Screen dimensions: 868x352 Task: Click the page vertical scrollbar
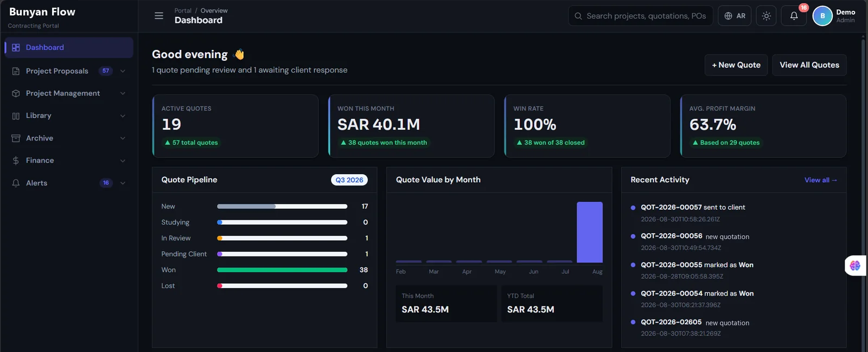[863, 190]
